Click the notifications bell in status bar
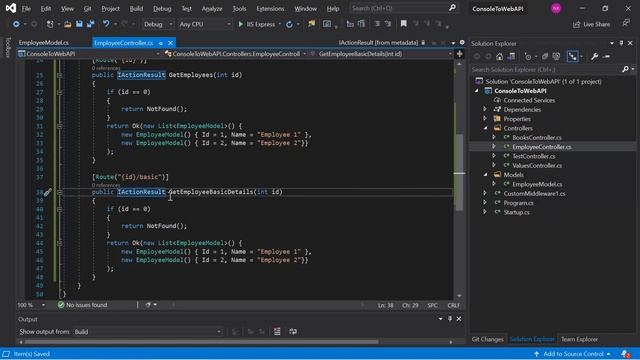640x360 pixels. 625,354
